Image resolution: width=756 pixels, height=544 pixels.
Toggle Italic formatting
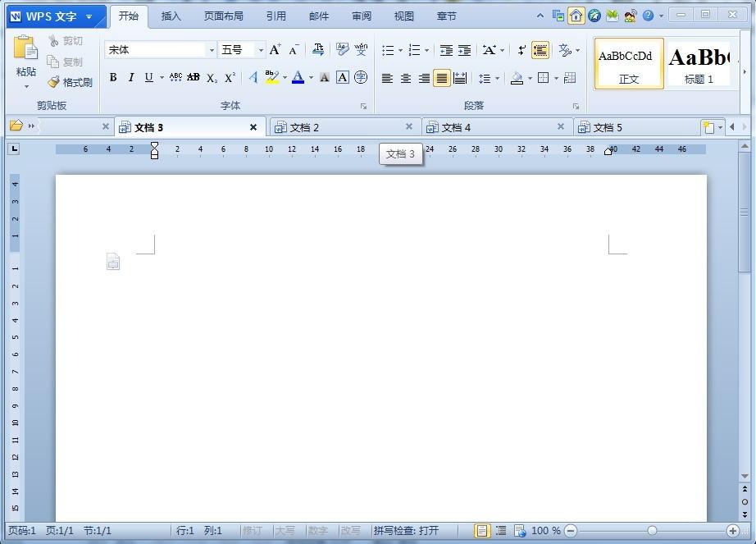pyautogui.click(x=130, y=77)
